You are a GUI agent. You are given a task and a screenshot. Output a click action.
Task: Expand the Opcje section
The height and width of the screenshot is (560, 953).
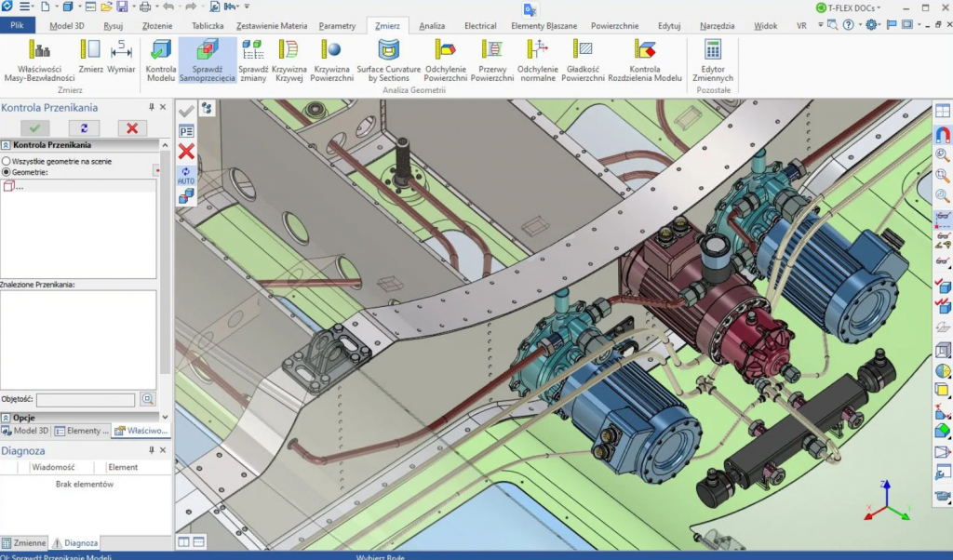point(6,418)
